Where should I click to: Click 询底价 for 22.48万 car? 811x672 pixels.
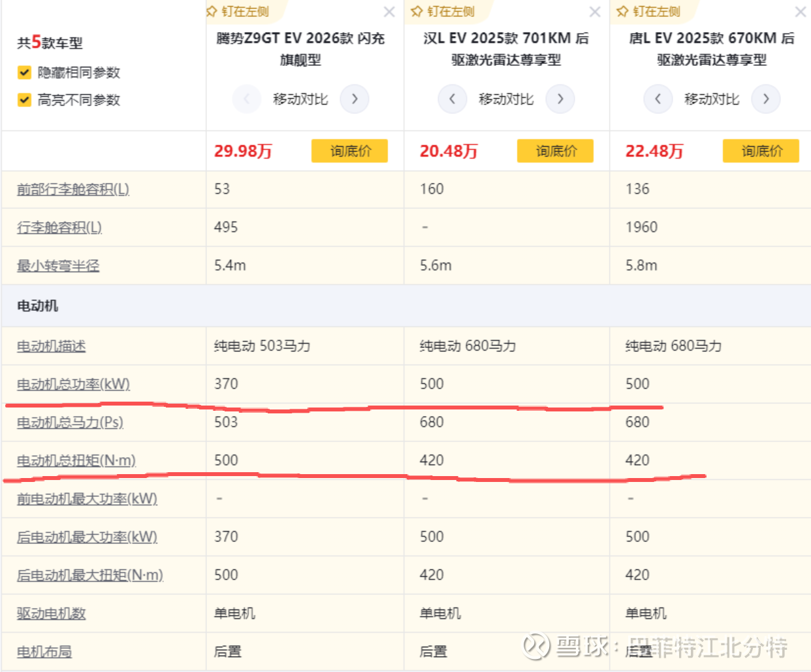point(761,151)
